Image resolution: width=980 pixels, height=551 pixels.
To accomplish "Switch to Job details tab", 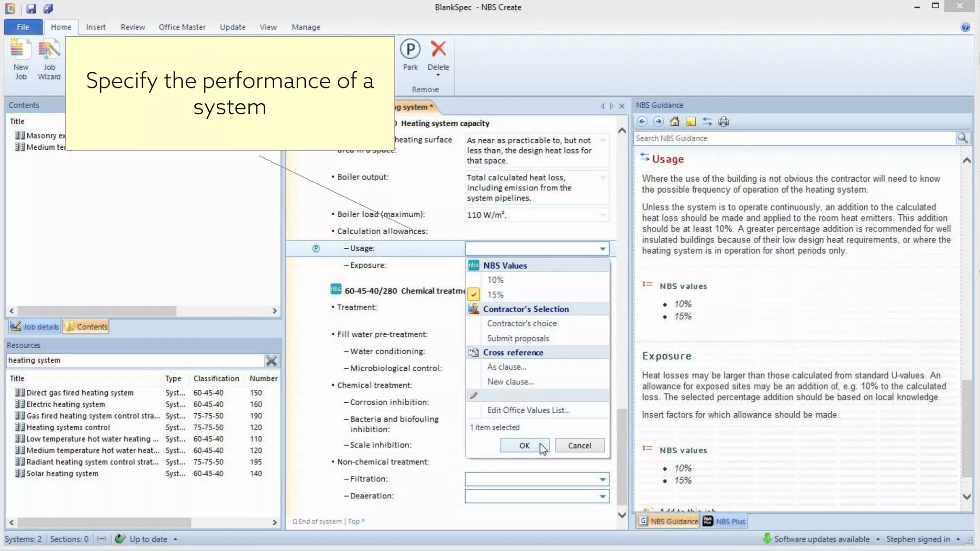I will pyautogui.click(x=34, y=327).
